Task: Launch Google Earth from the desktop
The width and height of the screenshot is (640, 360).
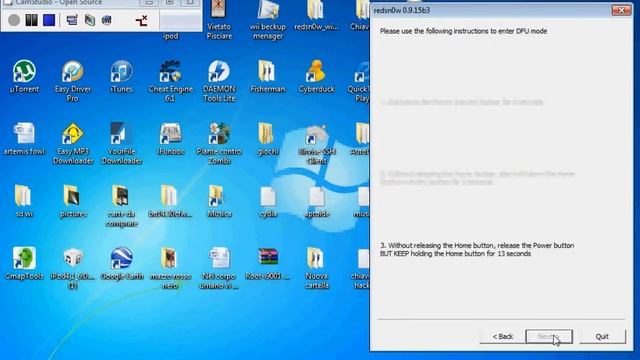Action: pyautogui.click(x=121, y=263)
